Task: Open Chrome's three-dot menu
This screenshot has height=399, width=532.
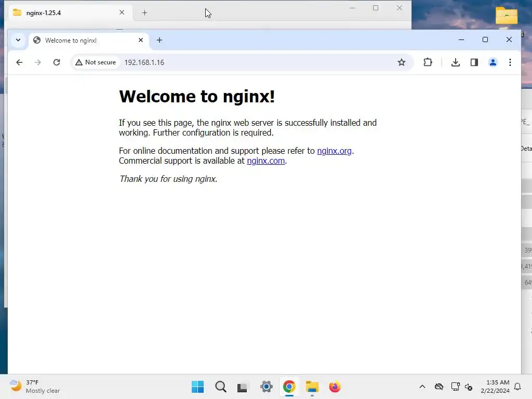Action: coord(510,62)
